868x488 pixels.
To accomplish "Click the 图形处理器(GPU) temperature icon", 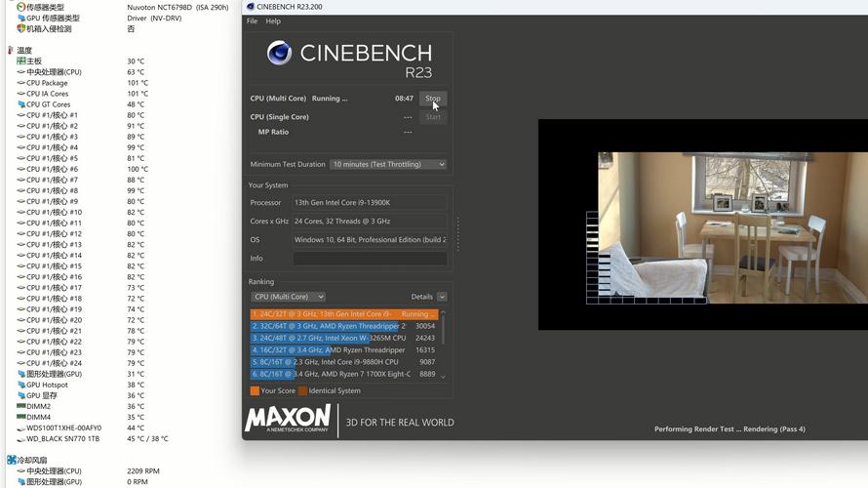I will pos(21,374).
